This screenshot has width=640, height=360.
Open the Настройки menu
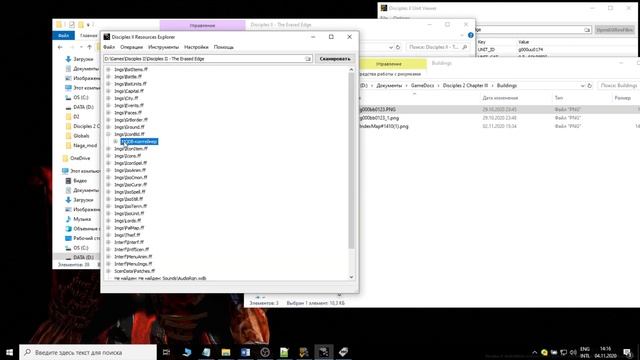pyautogui.click(x=196, y=47)
